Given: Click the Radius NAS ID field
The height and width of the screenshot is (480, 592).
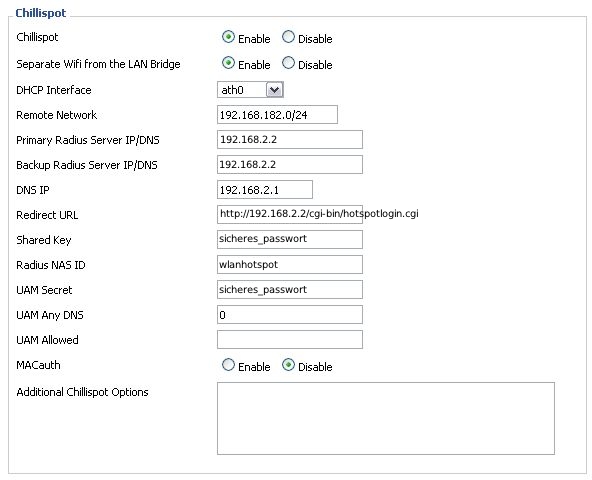Looking at the screenshot, I should pyautogui.click(x=290, y=264).
